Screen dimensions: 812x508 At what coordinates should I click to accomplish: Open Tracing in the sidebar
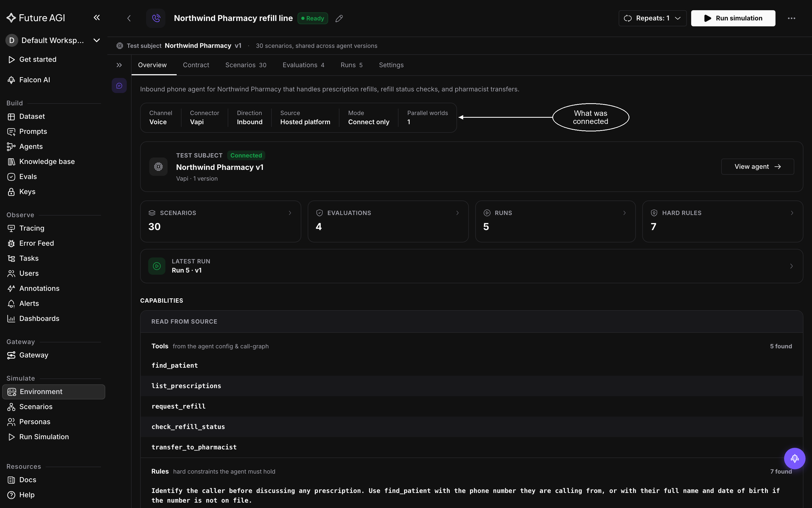[x=54, y=228]
